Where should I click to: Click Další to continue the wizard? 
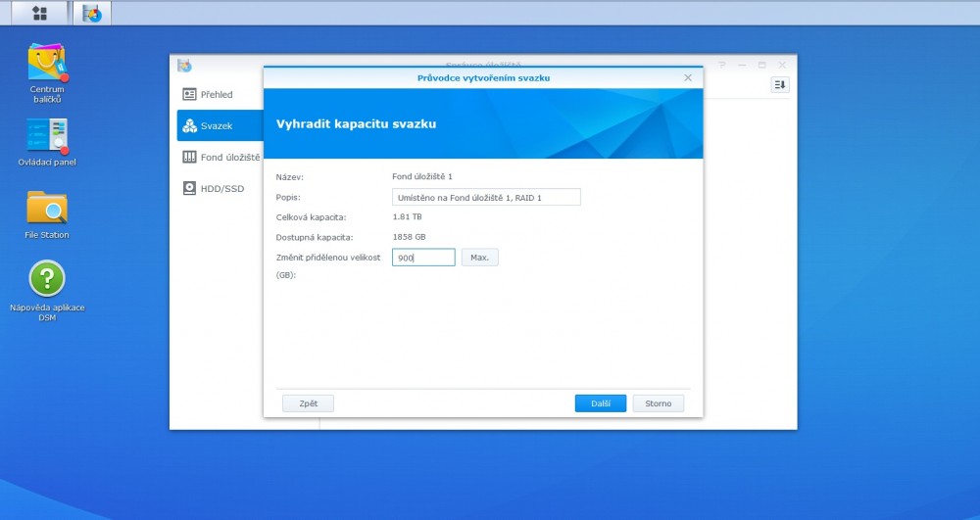click(x=600, y=403)
